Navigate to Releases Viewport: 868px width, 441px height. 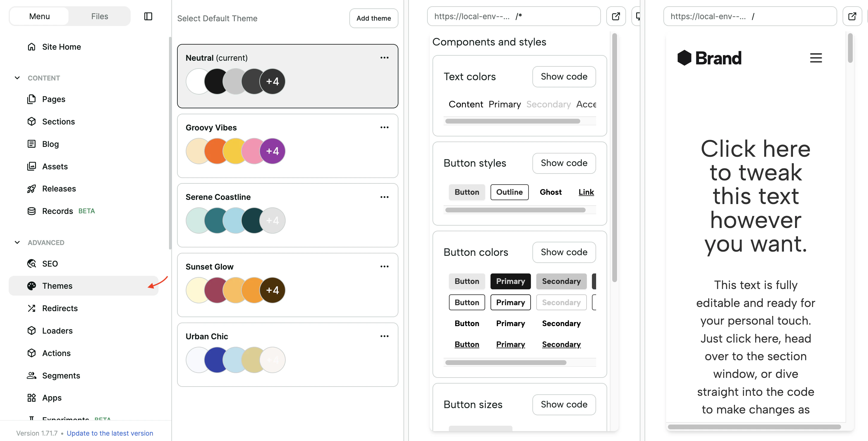coord(59,188)
